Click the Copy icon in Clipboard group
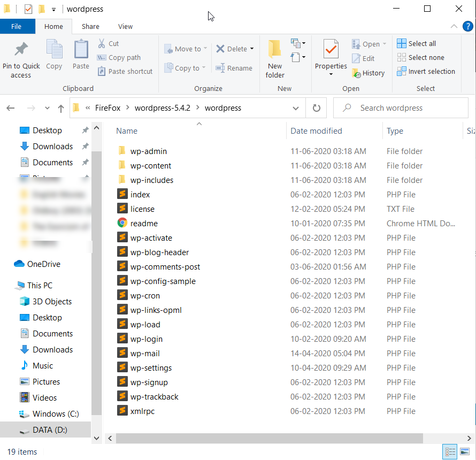The image size is (476, 460). (54, 49)
